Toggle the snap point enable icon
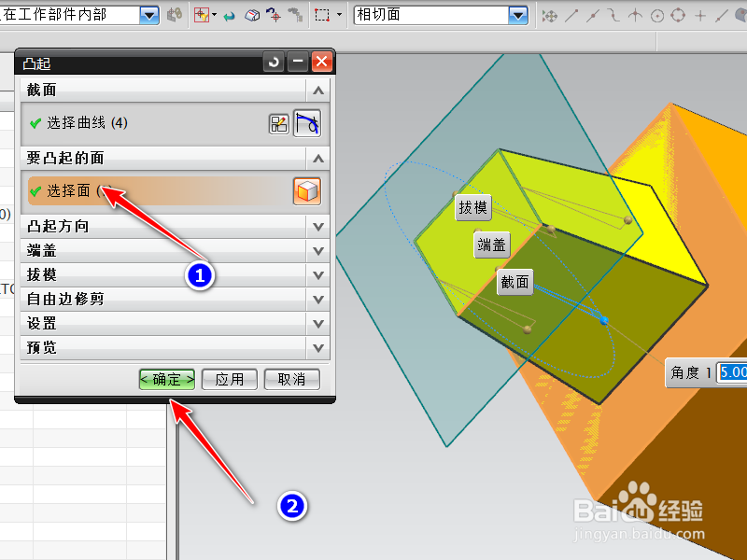 tap(550, 16)
